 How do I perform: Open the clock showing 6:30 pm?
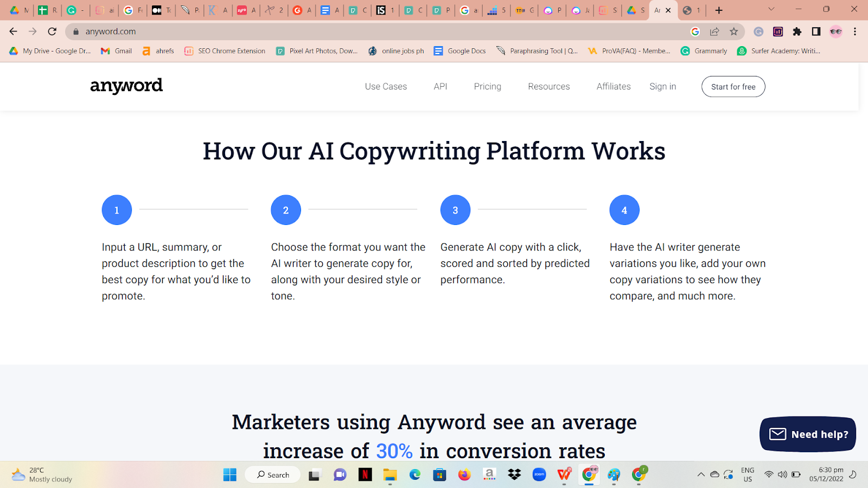(826, 474)
